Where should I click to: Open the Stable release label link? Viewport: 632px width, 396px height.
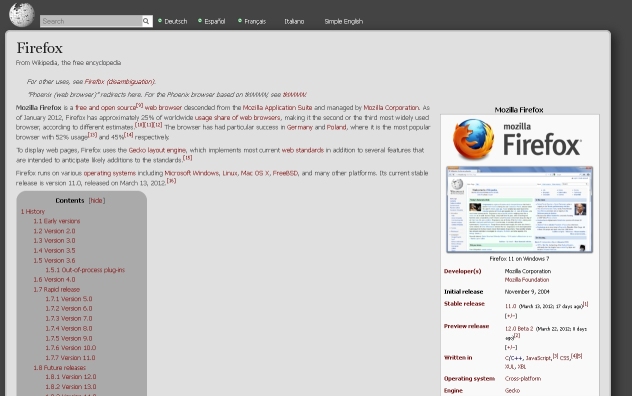click(x=464, y=304)
